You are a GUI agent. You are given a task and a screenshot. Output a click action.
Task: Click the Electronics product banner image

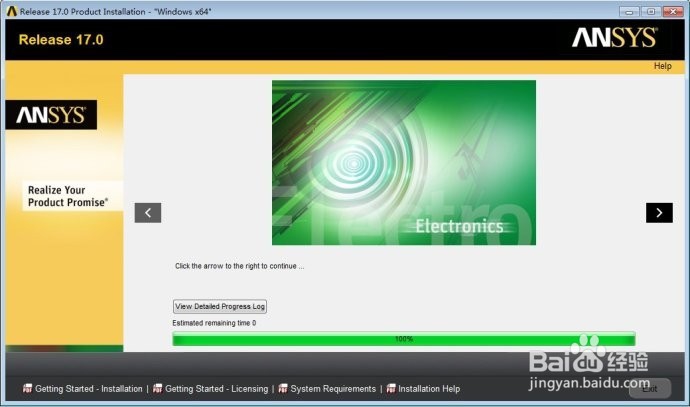pos(404,162)
